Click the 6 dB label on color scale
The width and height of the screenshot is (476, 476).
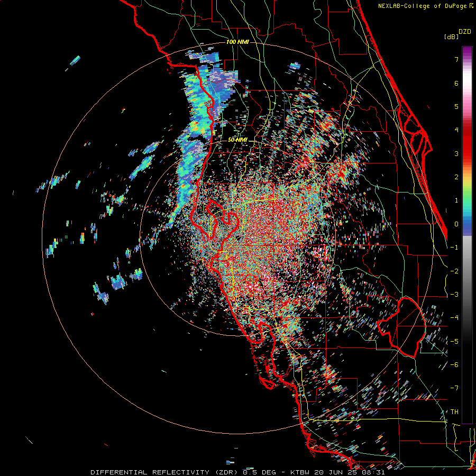tap(456, 83)
